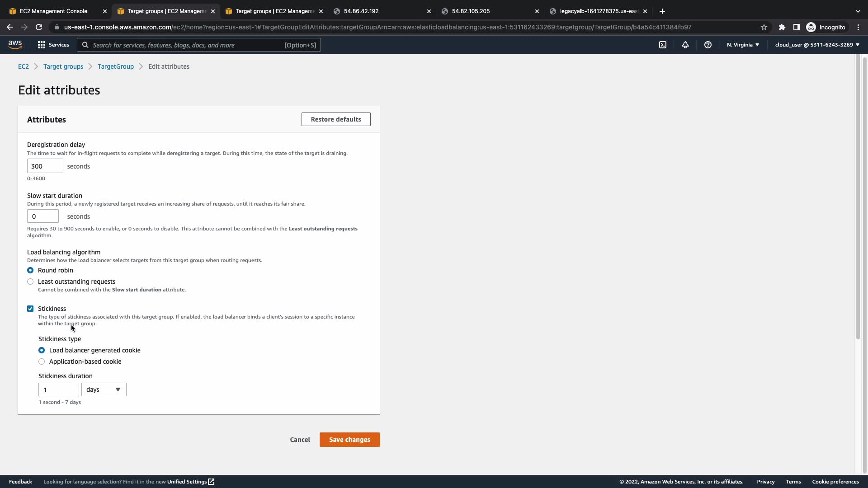Go to Target groups breadcrumb link

[x=63, y=66]
